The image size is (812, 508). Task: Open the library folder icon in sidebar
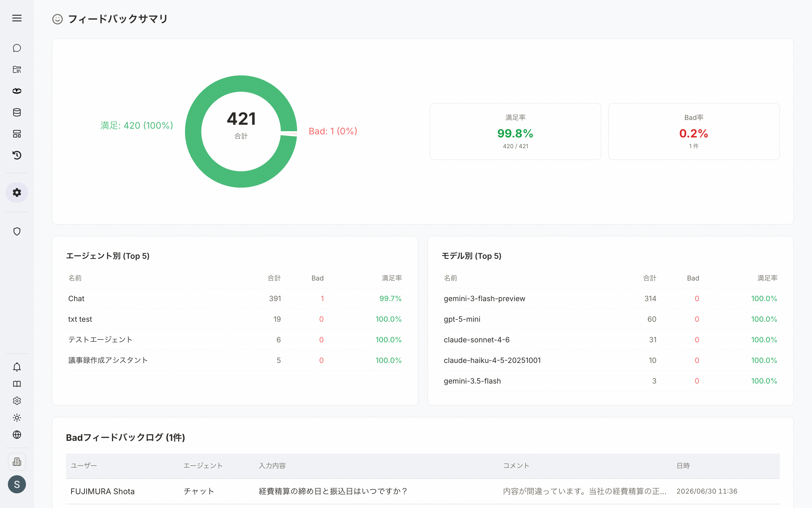17,69
